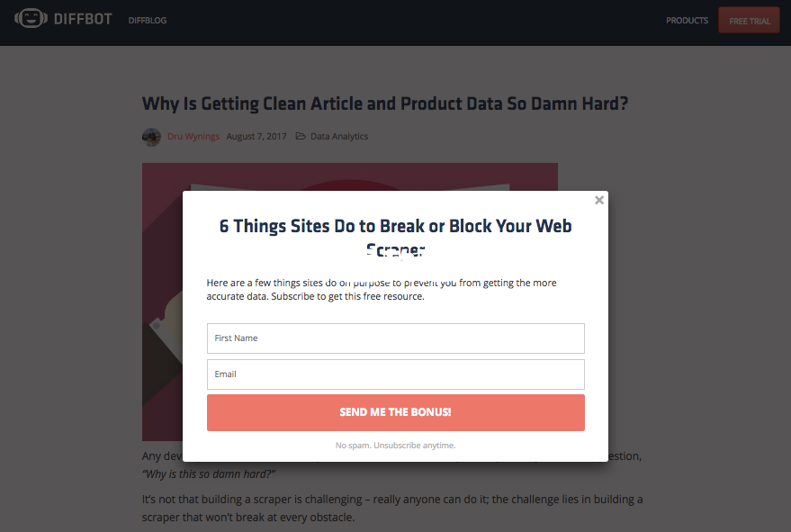Click the DIFFBOT wordmark text
This screenshot has width=791, height=532.
[83, 19]
